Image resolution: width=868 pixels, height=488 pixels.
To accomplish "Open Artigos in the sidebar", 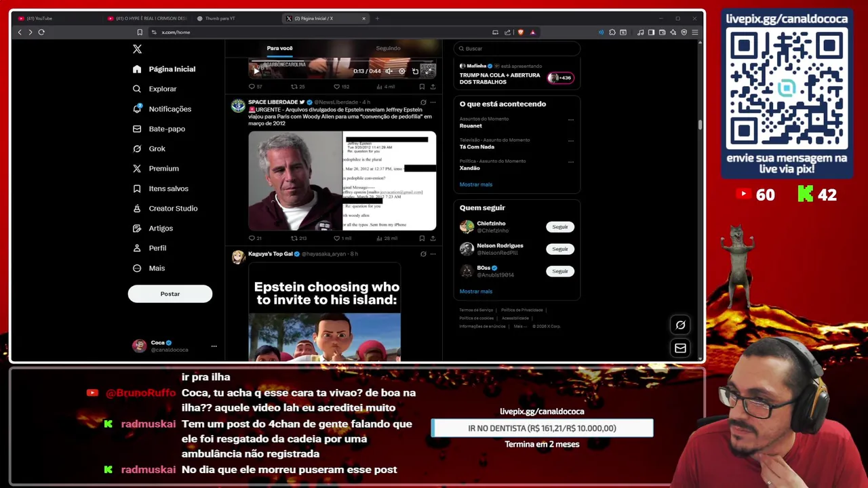I will click(153, 228).
